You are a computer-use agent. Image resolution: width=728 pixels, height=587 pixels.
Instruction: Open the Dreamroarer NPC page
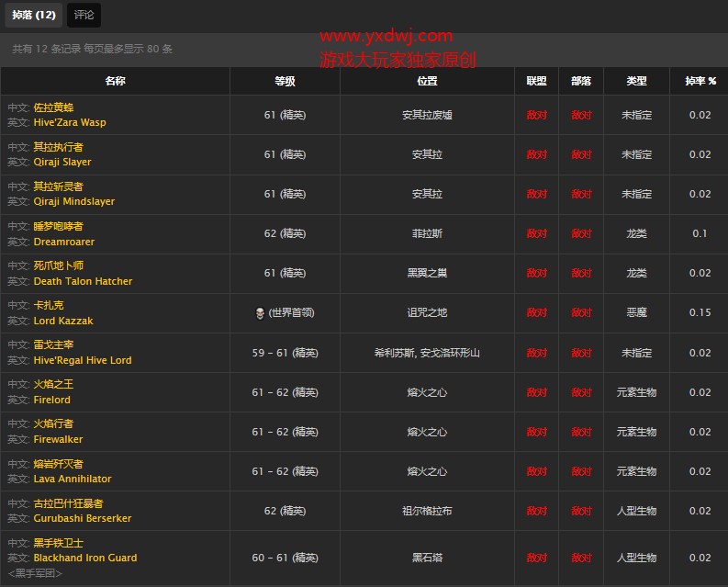(x=64, y=242)
